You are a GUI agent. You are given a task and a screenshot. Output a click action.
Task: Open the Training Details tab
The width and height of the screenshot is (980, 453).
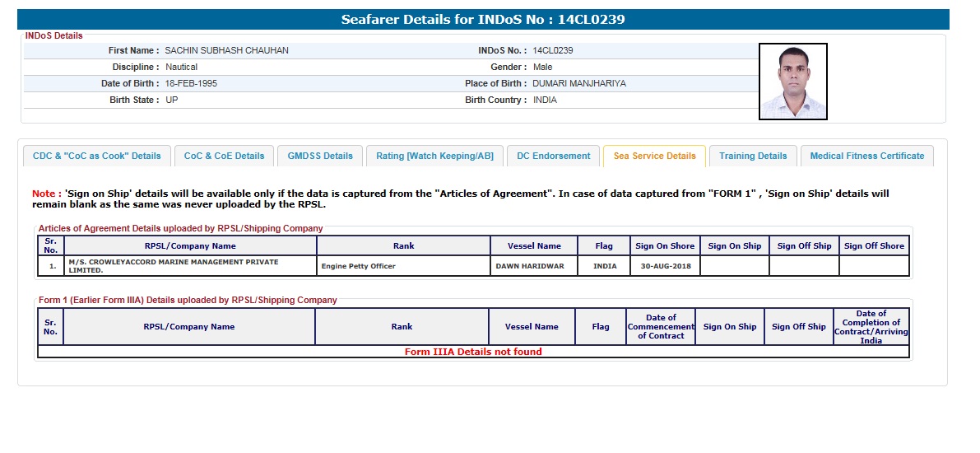pyautogui.click(x=753, y=156)
